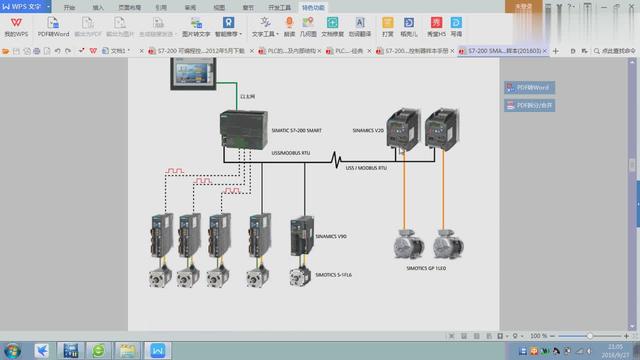Open the 章节 ribbon tab

[x=248, y=7]
